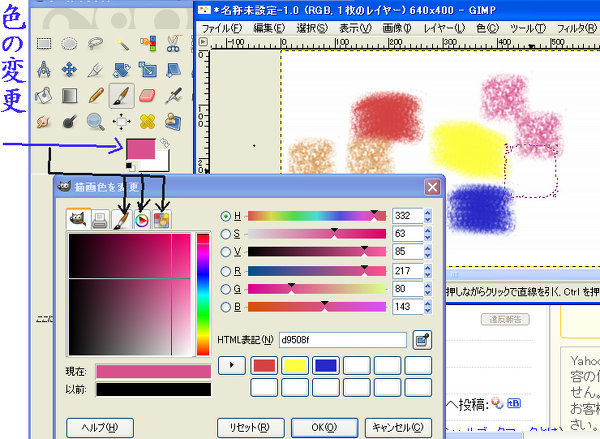The image size is (600, 439).
Task: Select the Eraser tool
Action: click(x=148, y=96)
